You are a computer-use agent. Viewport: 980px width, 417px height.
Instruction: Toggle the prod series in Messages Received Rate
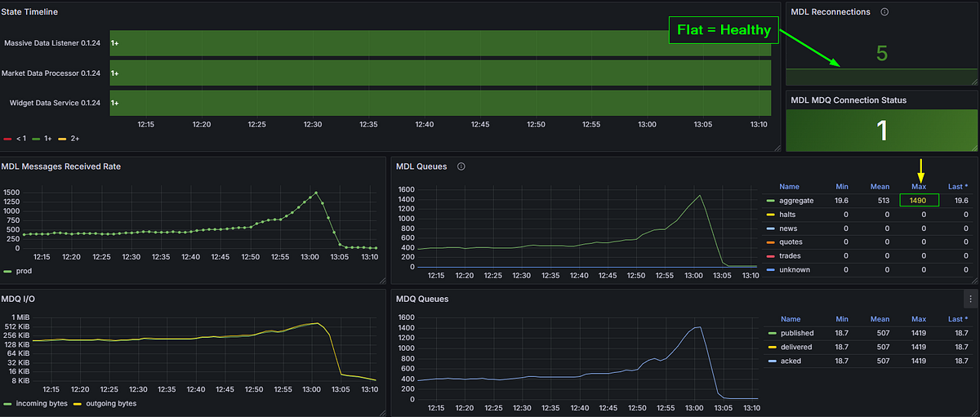coord(22,271)
